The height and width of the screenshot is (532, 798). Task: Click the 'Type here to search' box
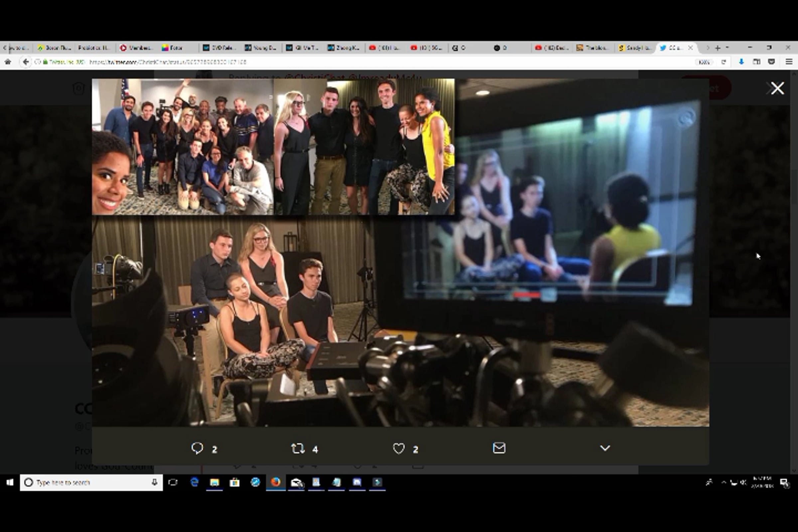pyautogui.click(x=91, y=482)
